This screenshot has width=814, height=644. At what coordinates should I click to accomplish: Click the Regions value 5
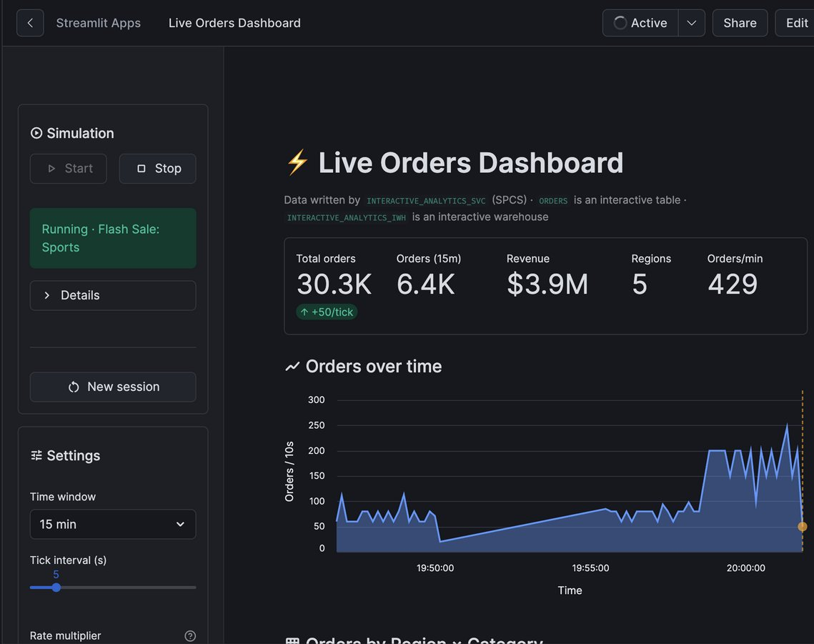[x=640, y=284]
